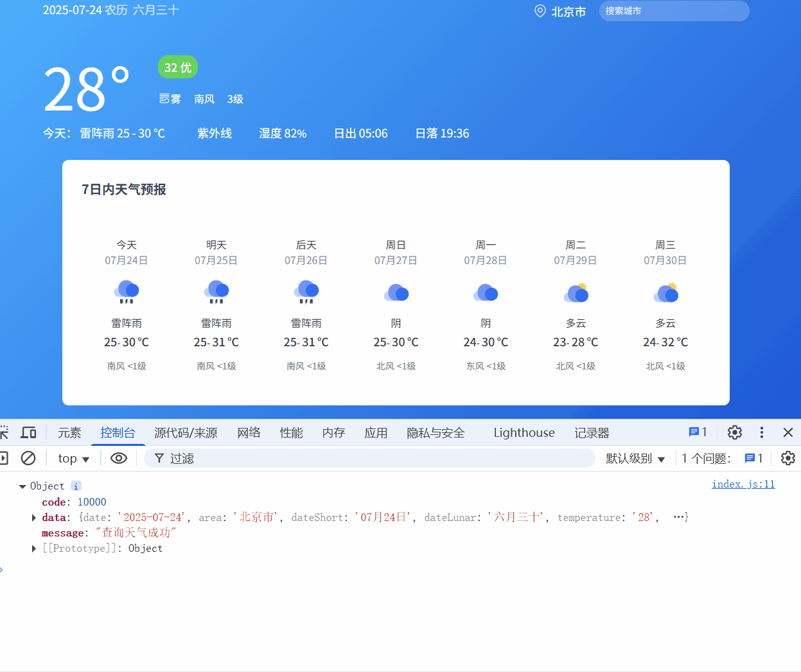Viewport: 801px width, 672px height.
Task: Toggle the console sidebar icon
Action: point(3,458)
